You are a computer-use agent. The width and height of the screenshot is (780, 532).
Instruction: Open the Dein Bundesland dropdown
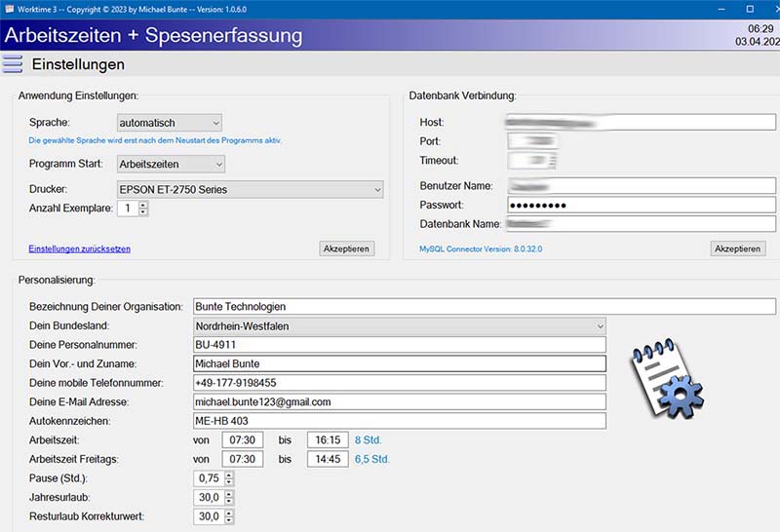(x=400, y=326)
